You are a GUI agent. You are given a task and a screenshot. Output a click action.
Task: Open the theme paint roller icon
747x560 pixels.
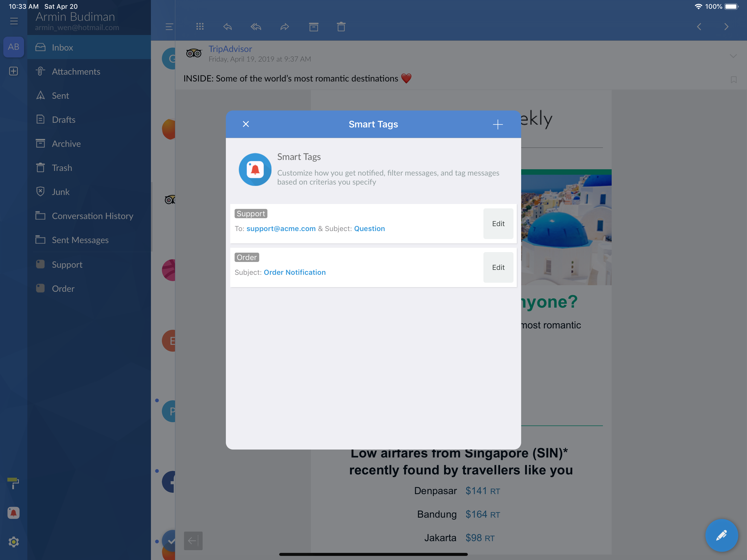point(13,483)
